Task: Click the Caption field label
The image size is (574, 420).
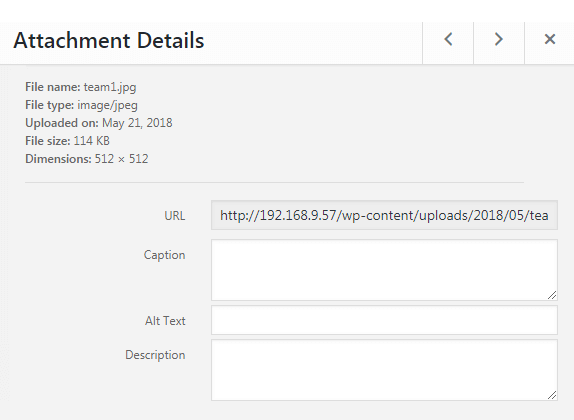Action: point(164,255)
